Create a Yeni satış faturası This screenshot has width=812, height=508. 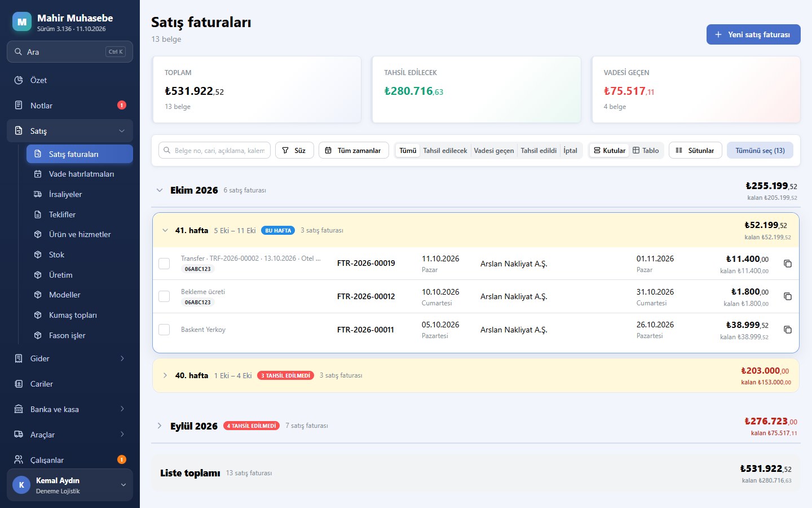[753, 34]
